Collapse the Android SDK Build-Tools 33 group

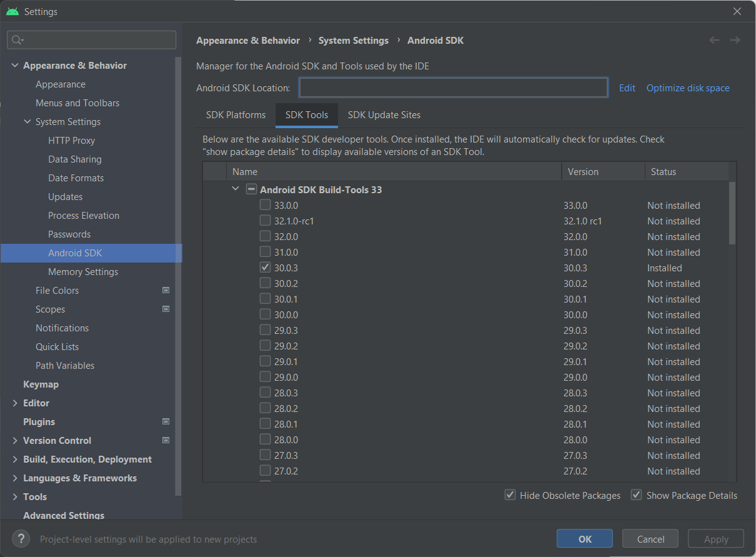click(x=236, y=189)
